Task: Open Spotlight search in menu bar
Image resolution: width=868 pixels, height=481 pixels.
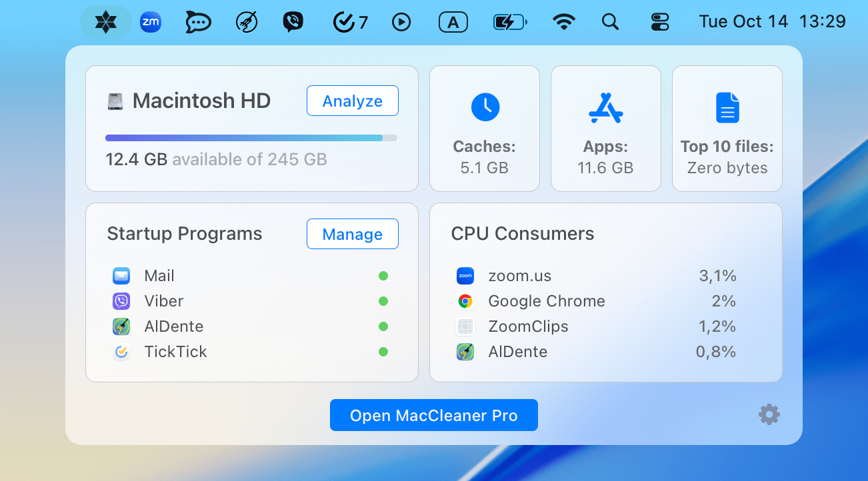Action: click(610, 23)
